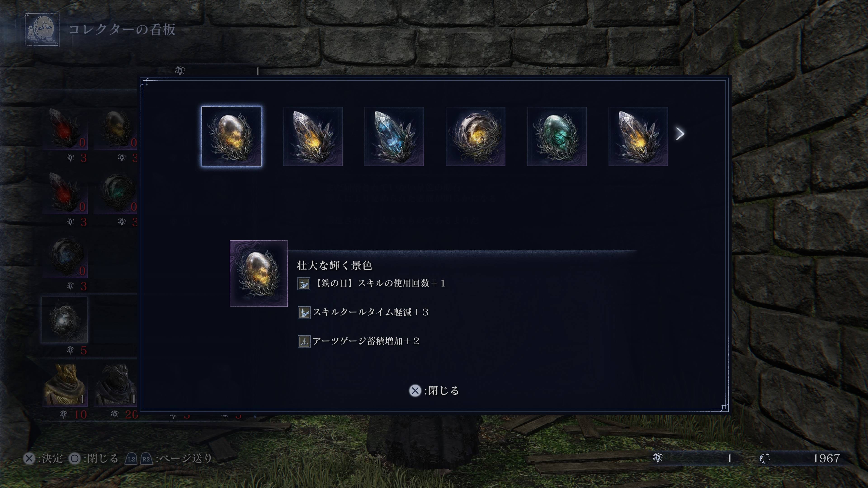This screenshot has width=868, height=488.
Task: Click the R2 page forward prompt
Action: point(146,459)
